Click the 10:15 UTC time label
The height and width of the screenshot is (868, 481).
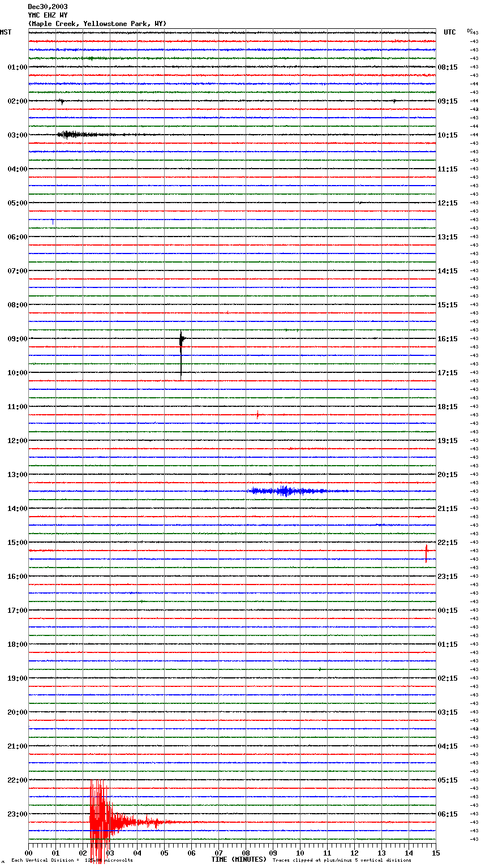coord(448,135)
